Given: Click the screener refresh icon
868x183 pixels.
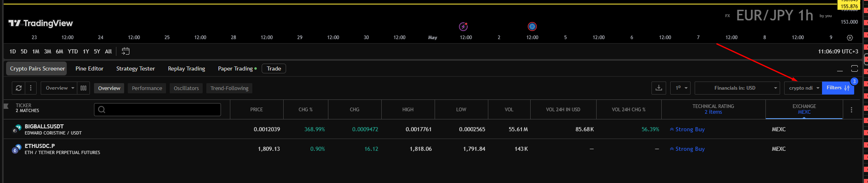Looking at the screenshot, I should (x=19, y=88).
